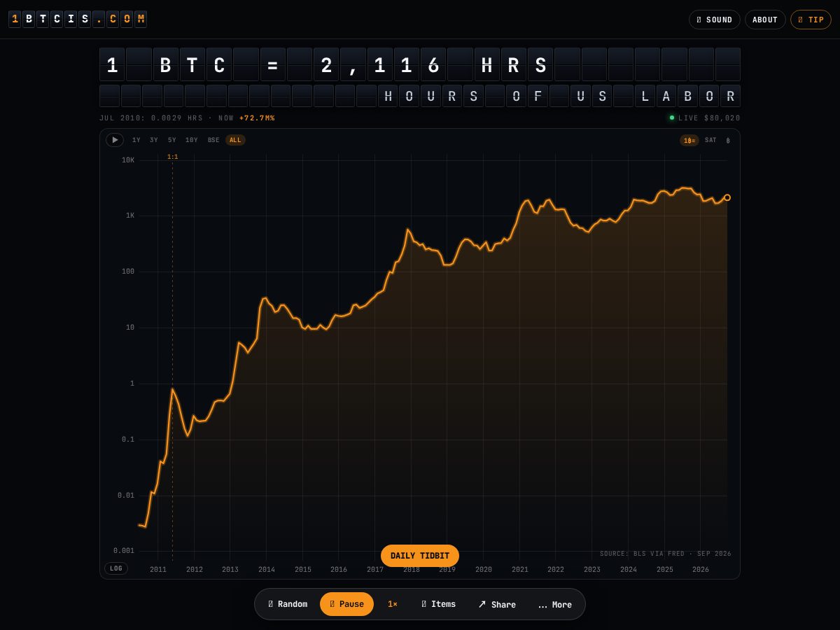Screen dimensions: 840x630
Task: Select the 5Y time range
Action: coord(172,140)
